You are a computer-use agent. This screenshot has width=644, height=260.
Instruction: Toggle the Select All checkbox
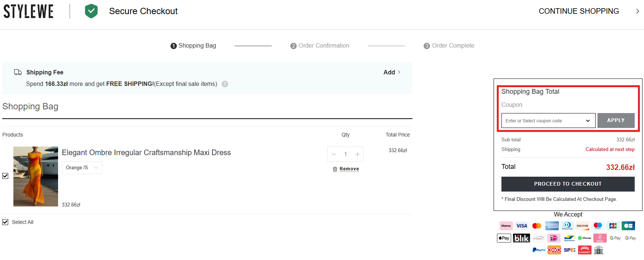click(5, 222)
